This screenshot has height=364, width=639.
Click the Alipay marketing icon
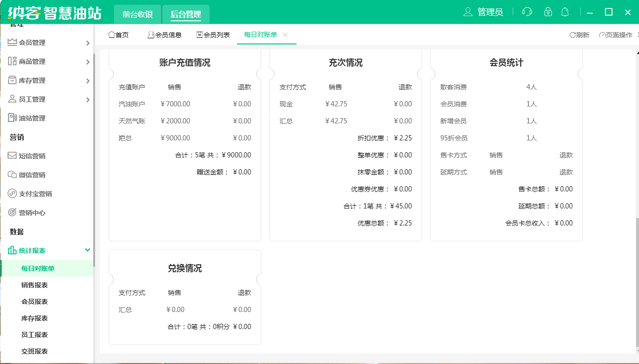click(12, 194)
